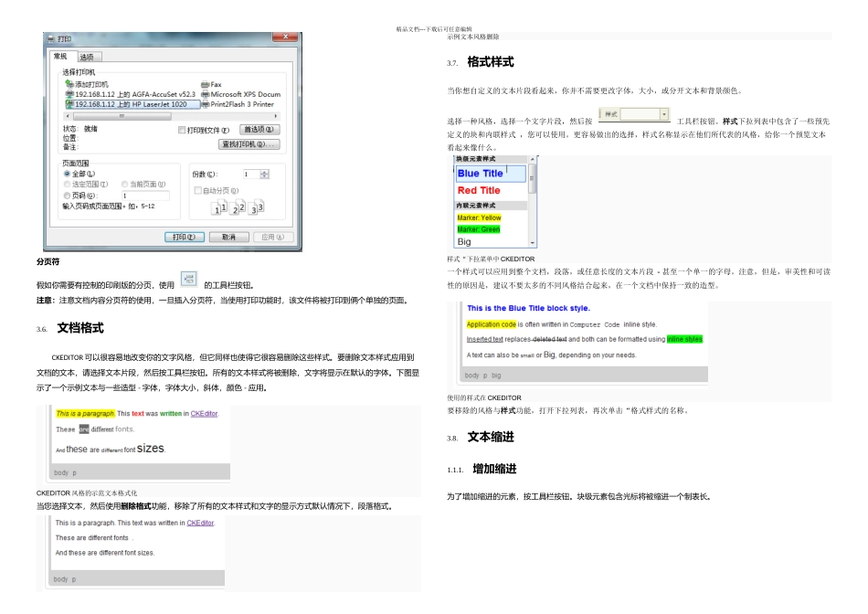The width and height of the screenshot is (868, 614).
Task: Click the underlined 'Inserted text' words
Action: pos(485,339)
